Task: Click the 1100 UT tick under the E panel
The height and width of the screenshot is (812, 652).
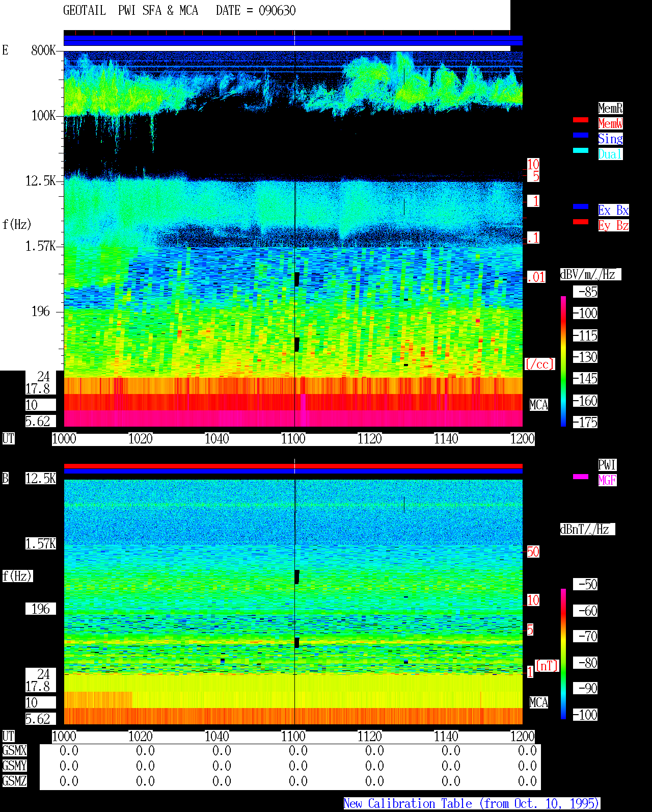Action: 293,438
